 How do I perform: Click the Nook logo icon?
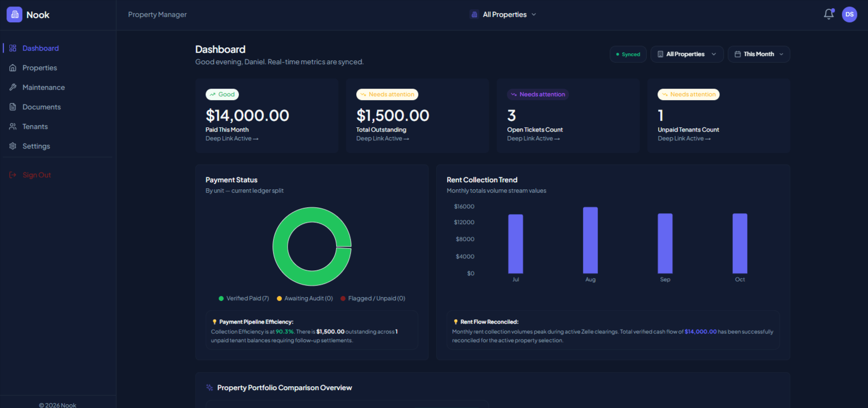click(15, 15)
